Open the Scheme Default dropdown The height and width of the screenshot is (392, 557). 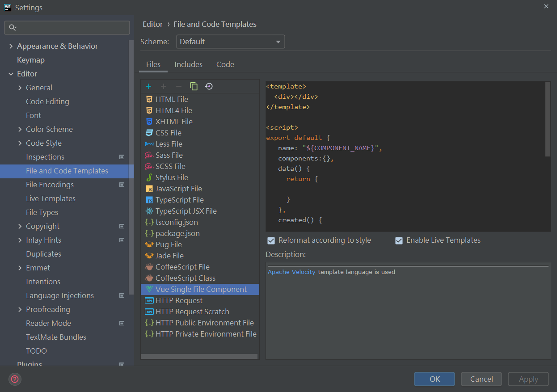[231, 42]
